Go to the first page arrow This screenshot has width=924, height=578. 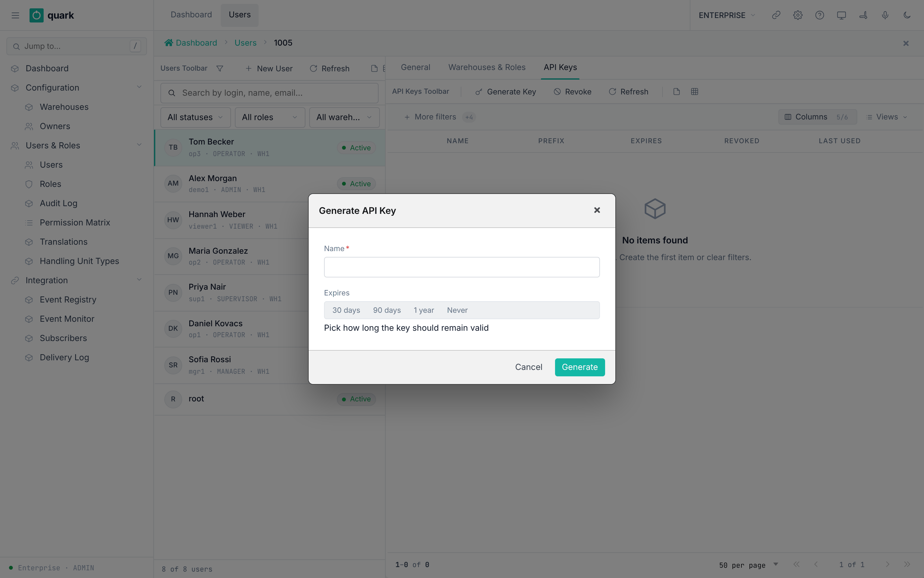point(796,564)
